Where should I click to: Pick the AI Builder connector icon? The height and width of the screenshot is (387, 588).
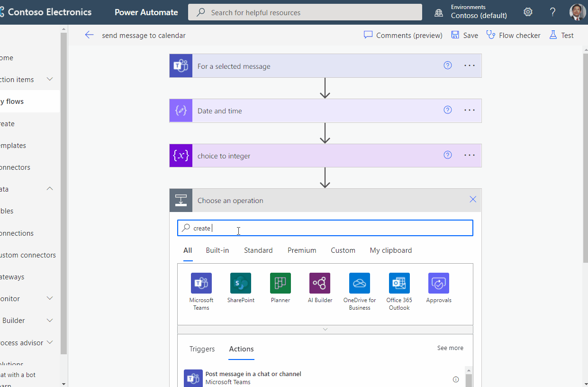[x=320, y=283]
